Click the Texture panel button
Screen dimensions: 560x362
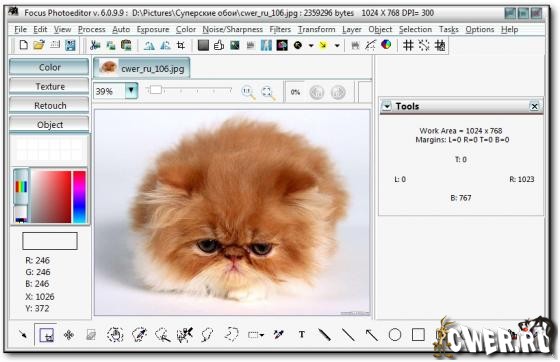pos(50,86)
